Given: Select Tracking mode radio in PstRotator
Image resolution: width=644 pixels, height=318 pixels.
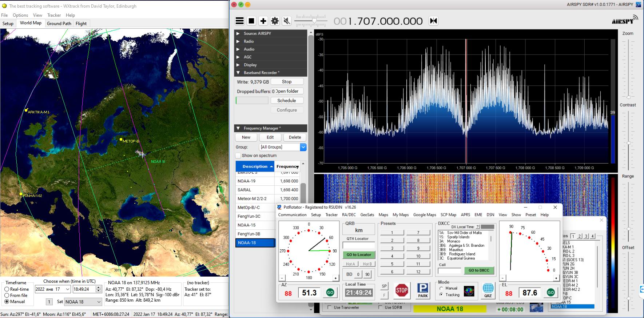Looking at the screenshot, I should 441,295.
